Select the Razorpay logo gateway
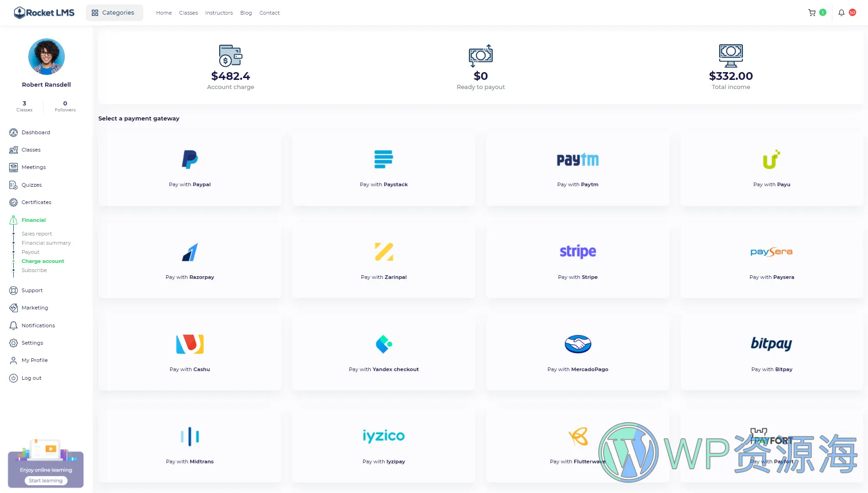Image resolution: width=868 pixels, height=493 pixels. (x=190, y=252)
